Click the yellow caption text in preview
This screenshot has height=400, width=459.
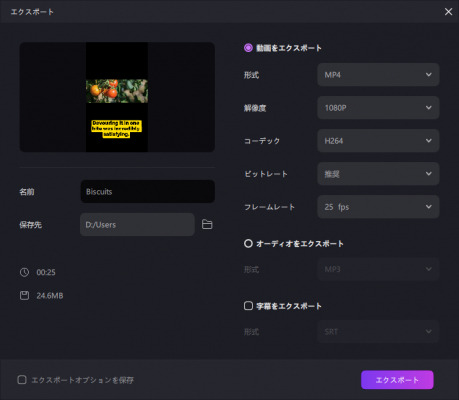tap(116, 129)
